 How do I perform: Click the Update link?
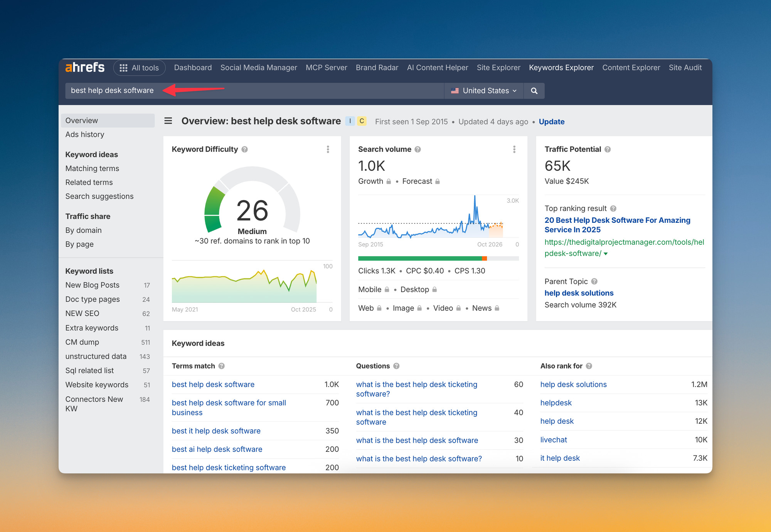[551, 122]
